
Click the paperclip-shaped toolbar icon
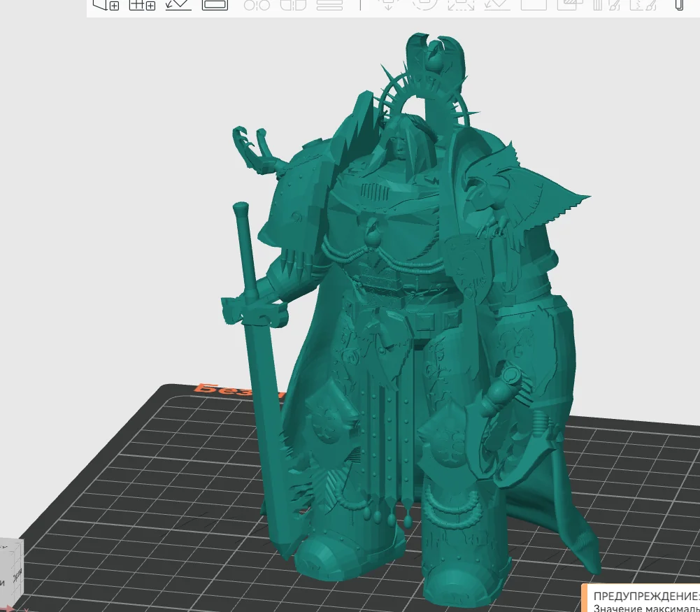click(x=678, y=5)
